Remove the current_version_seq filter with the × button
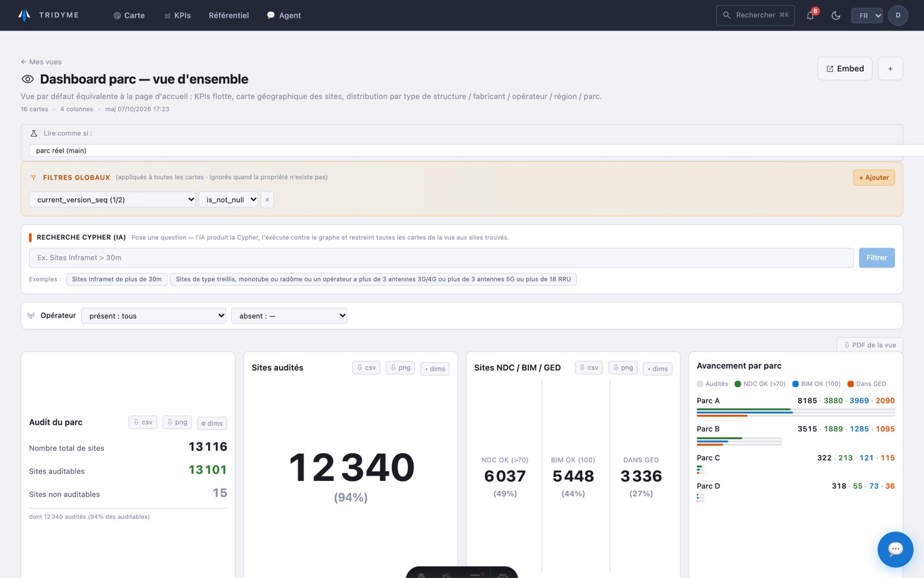Viewport: 924px width, 578px height. pyautogui.click(x=267, y=199)
